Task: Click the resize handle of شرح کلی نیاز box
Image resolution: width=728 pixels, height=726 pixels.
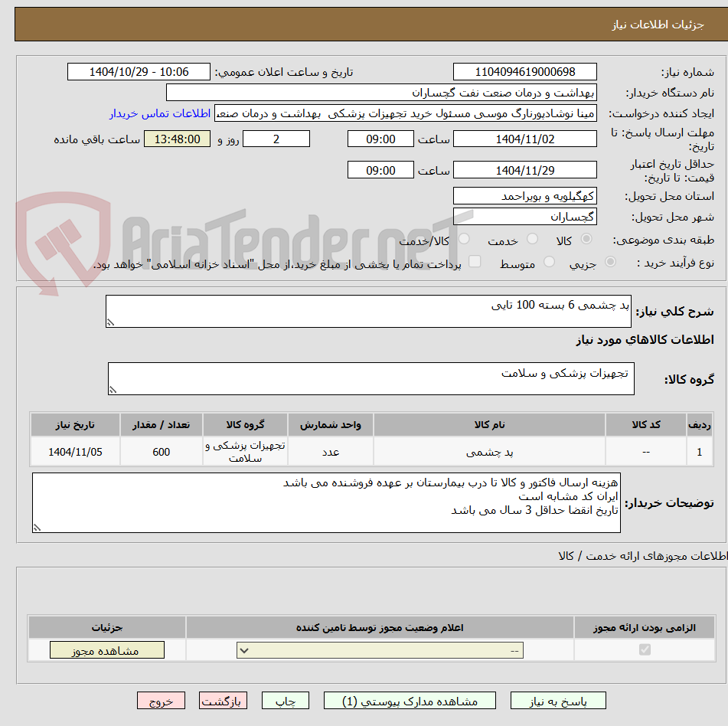Action: click(110, 322)
